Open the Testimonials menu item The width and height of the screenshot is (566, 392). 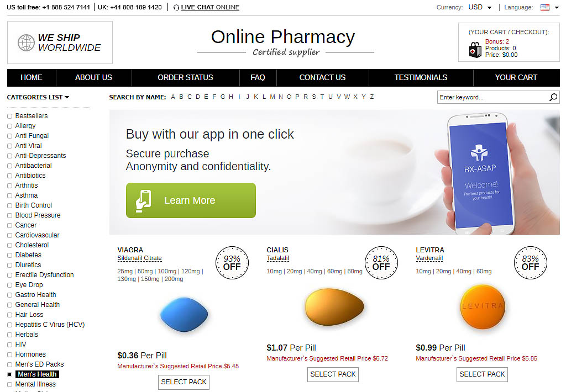[421, 77]
